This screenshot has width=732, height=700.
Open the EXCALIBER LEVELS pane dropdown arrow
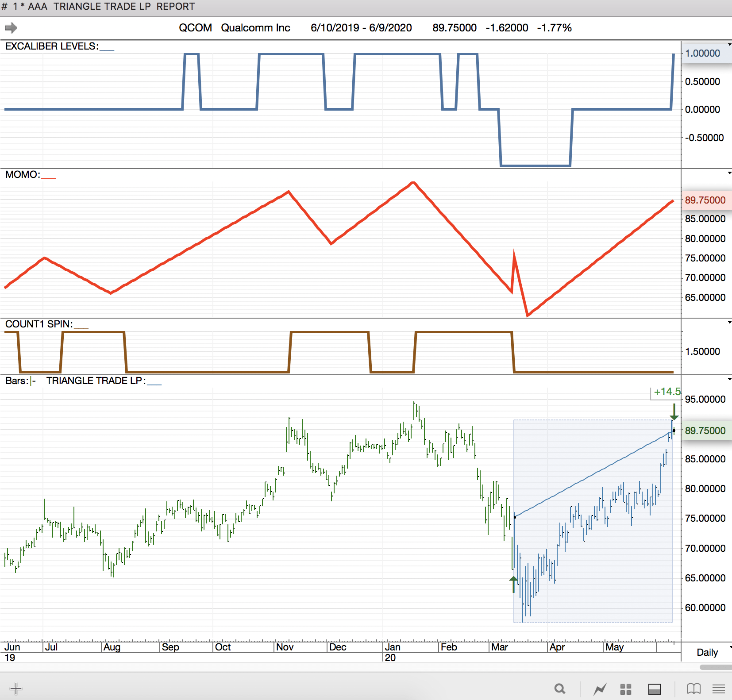[729, 45]
